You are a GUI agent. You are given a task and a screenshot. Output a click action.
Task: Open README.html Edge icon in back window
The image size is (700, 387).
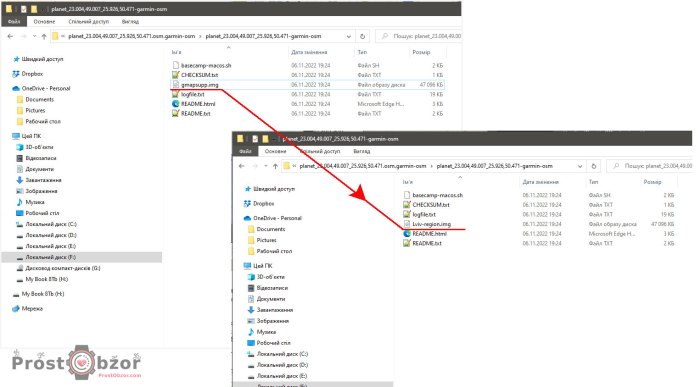(x=175, y=104)
